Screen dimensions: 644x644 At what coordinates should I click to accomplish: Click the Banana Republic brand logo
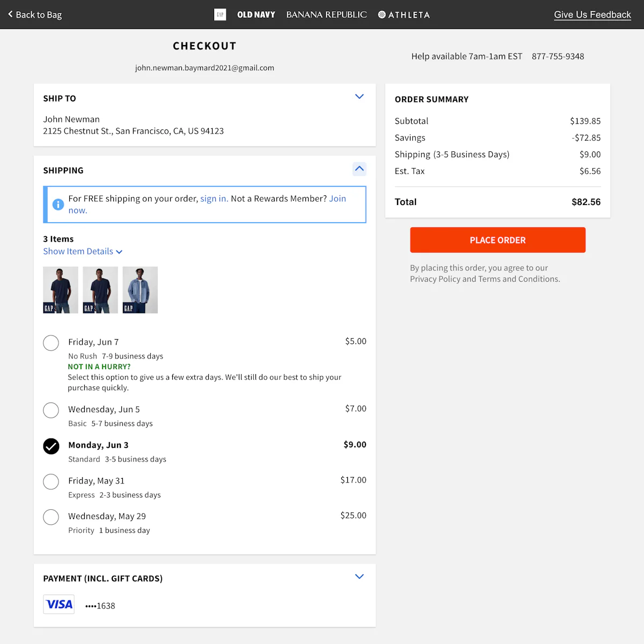(x=326, y=14)
